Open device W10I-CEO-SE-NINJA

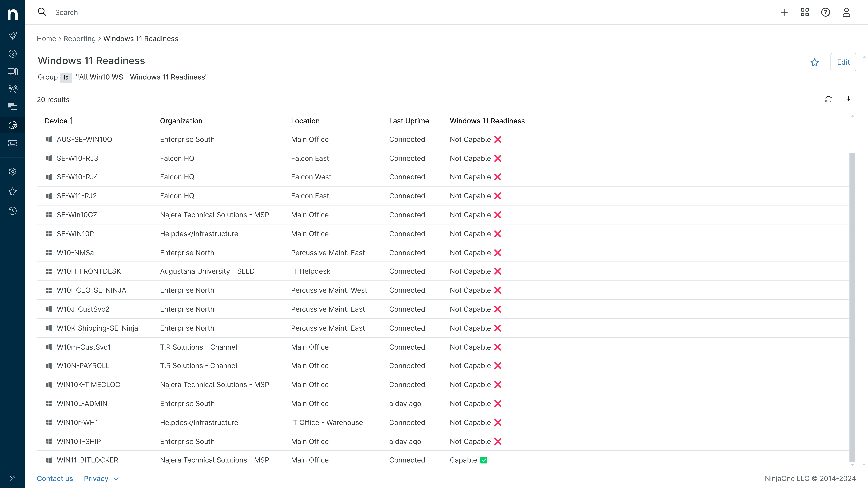pyautogui.click(x=91, y=290)
